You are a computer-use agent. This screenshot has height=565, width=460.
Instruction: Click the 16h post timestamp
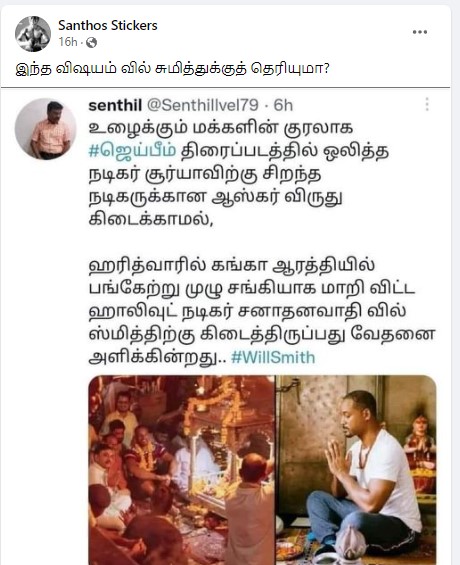point(68,42)
